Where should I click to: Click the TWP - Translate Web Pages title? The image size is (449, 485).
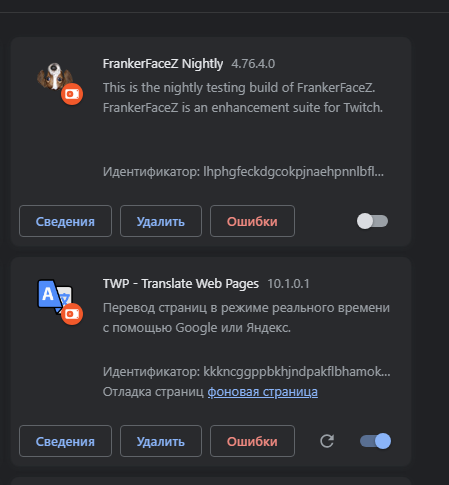[181, 284]
